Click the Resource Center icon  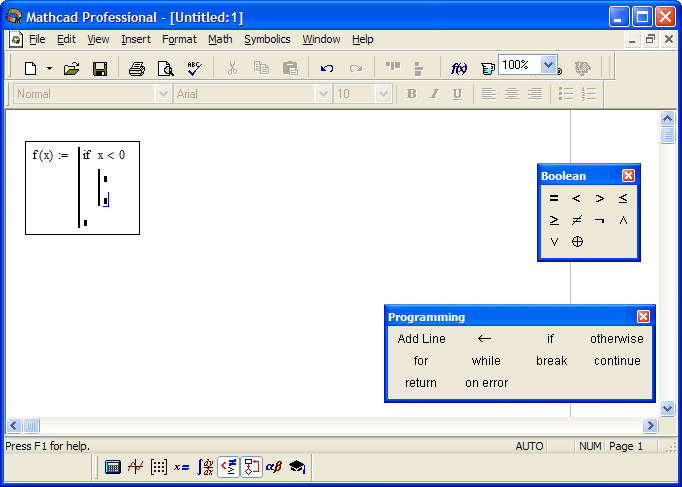tap(582, 68)
